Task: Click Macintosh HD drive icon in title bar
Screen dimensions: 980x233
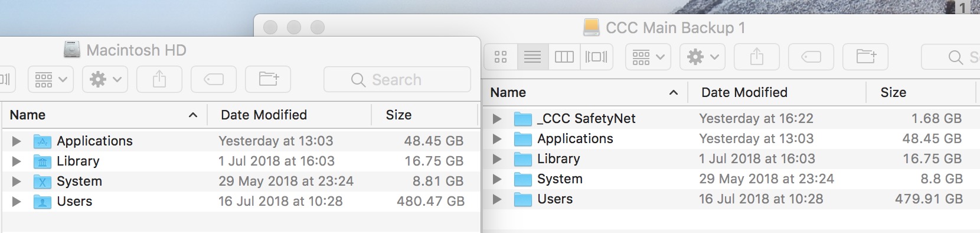Action: (x=72, y=50)
